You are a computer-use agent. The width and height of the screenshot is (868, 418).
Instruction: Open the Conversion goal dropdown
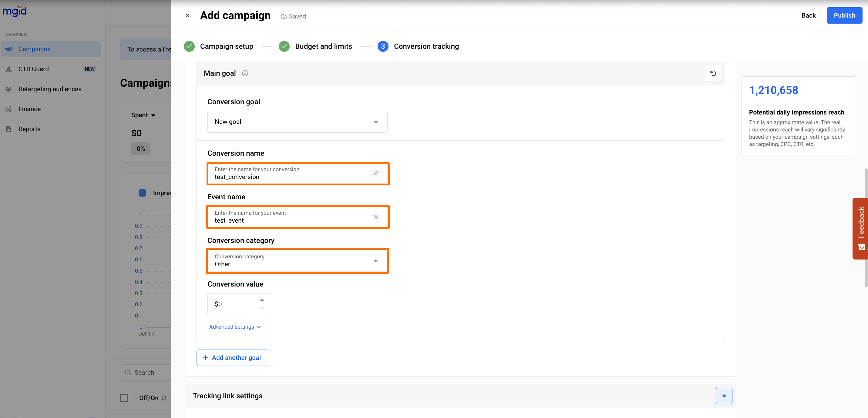click(297, 122)
